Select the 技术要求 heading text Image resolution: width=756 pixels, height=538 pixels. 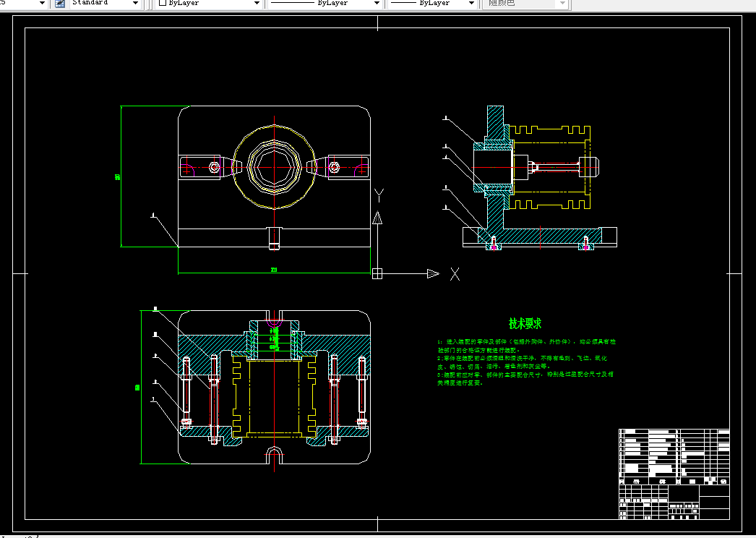tap(525, 323)
